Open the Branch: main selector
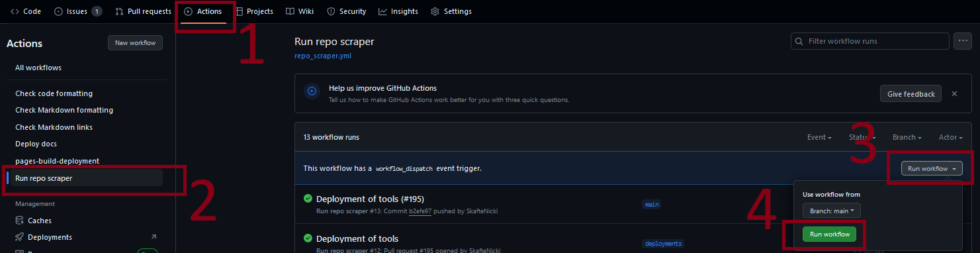Viewport: 980px width, 253px height. [x=831, y=211]
